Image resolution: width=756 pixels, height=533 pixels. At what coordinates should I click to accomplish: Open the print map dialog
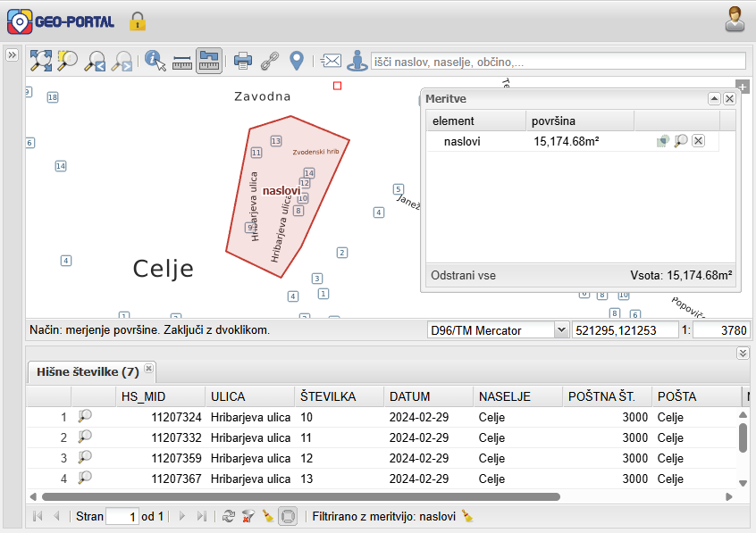click(243, 61)
